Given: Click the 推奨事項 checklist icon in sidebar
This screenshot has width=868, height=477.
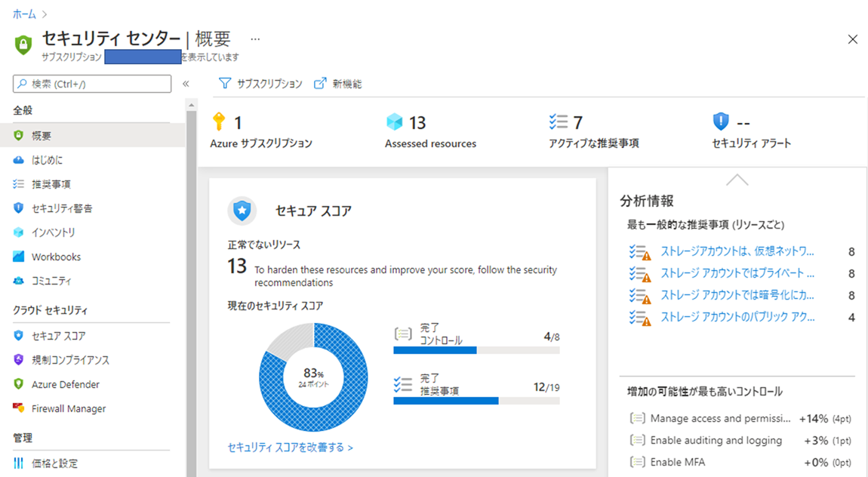Looking at the screenshot, I should pyautogui.click(x=19, y=183).
